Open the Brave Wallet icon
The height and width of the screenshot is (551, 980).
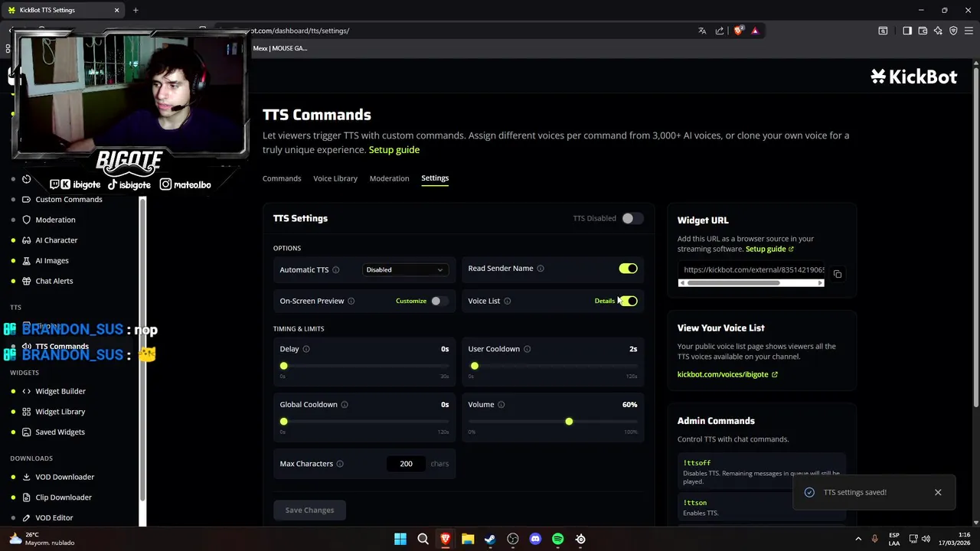point(923,31)
